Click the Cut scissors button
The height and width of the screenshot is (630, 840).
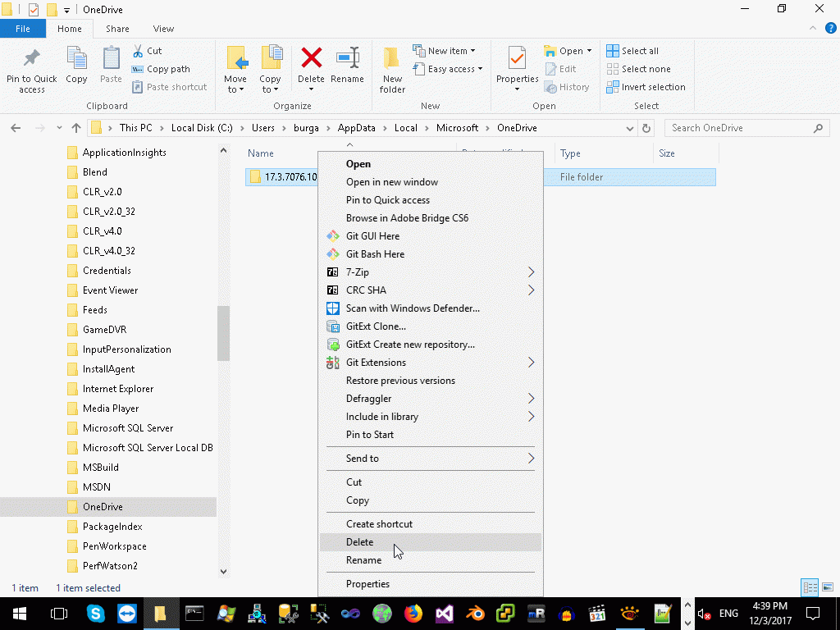148,51
